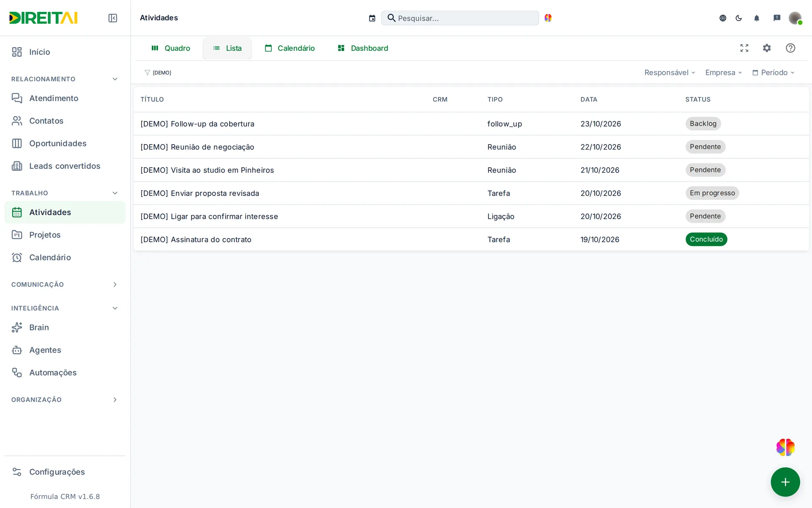This screenshot has width=812, height=508.
Task: Open notifications bell icon
Action: 757,18
